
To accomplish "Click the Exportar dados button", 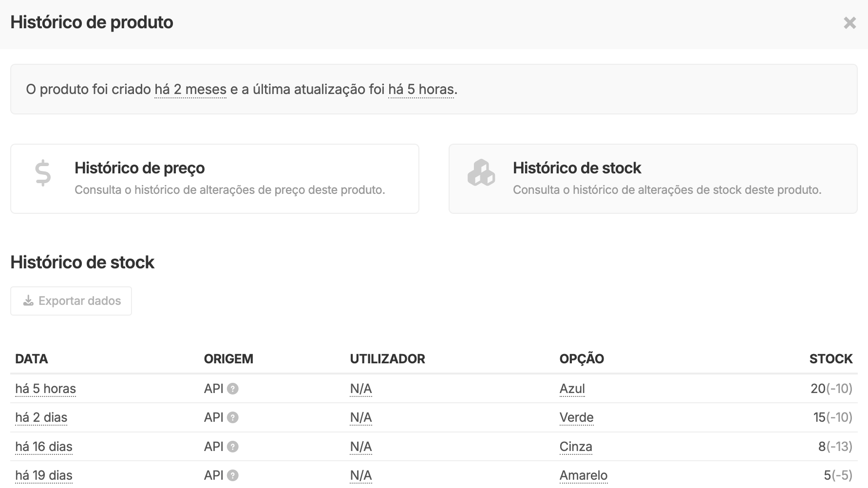I will [71, 301].
